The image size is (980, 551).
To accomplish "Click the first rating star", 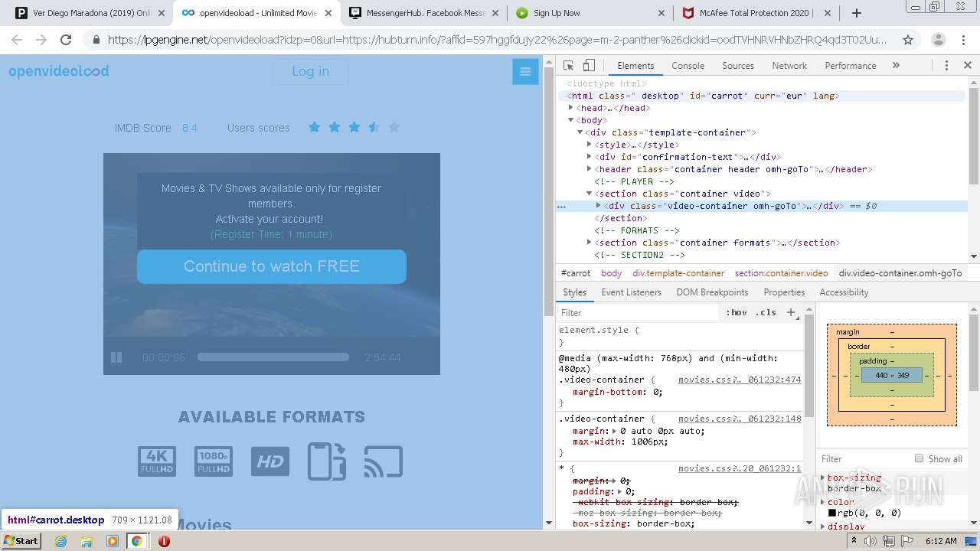I will pyautogui.click(x=314, y=127).
